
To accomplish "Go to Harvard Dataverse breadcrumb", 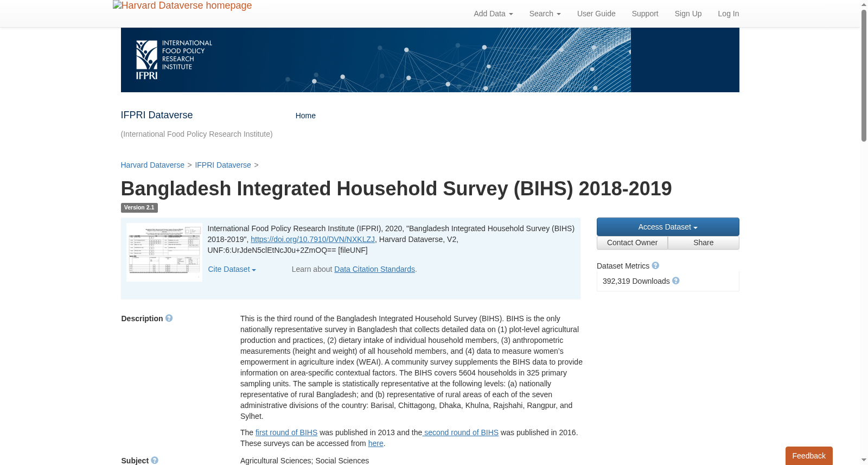I will (152, 165).
